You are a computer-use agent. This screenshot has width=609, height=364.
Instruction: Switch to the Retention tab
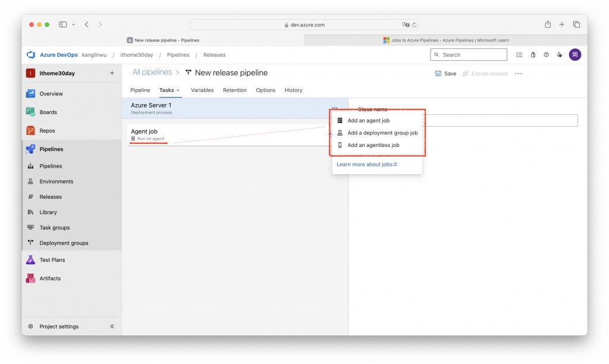(x=234, y=90)
